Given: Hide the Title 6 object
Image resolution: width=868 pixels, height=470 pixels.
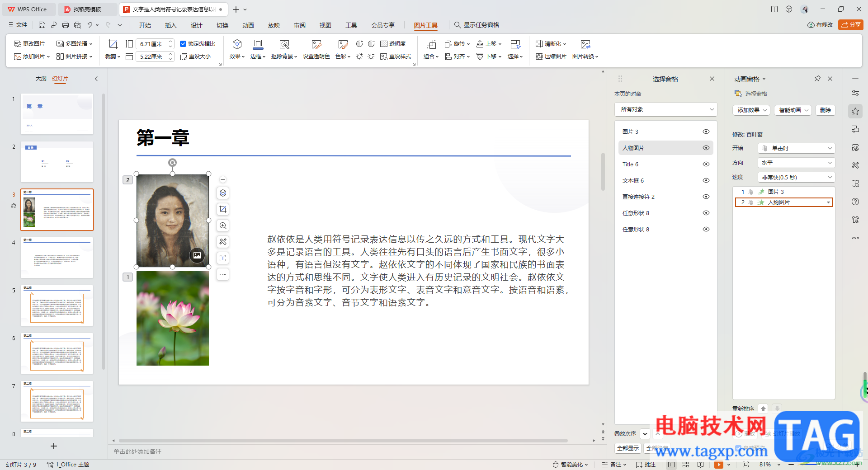Looking at the screenshot, I should 706,164.
